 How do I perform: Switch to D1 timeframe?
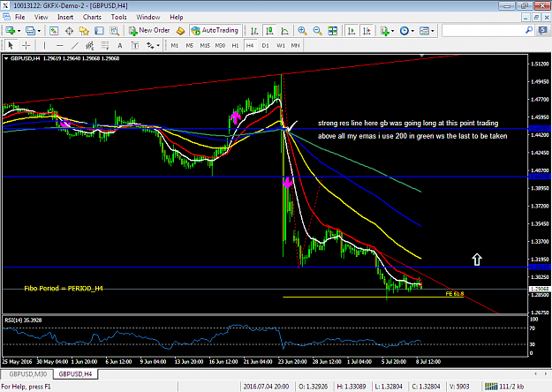(266, 45)
